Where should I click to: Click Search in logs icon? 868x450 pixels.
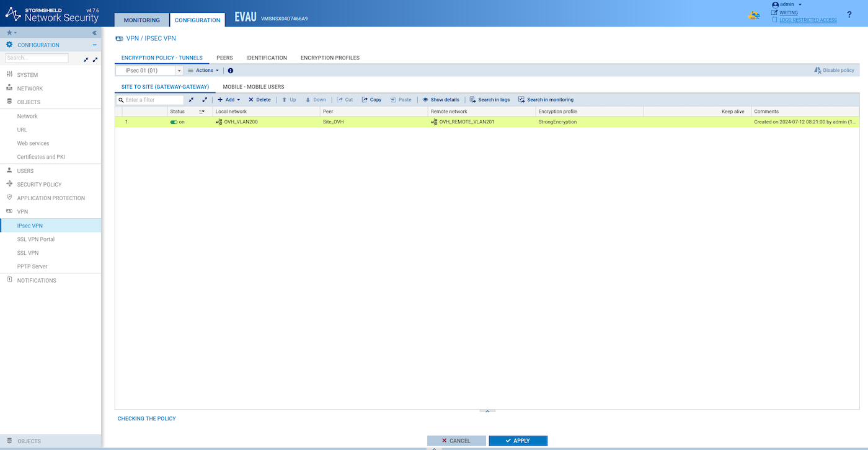point(472,100)
